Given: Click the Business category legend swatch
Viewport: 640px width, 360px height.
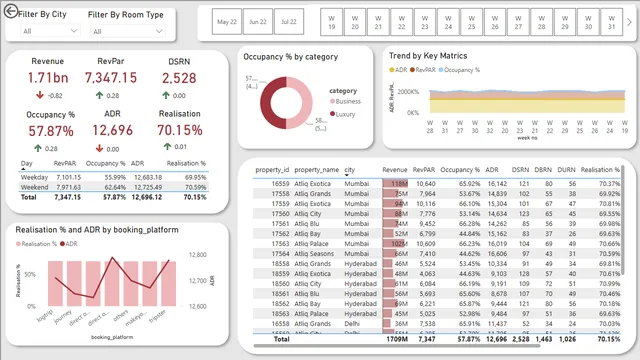Looking at the screenshot, I should tap(332, 101).
